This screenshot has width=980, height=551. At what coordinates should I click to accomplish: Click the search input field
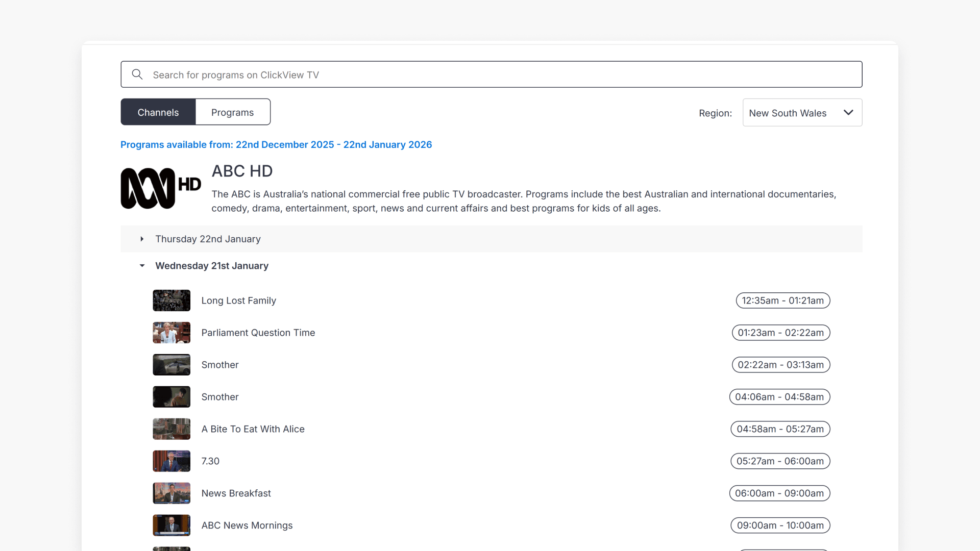point(459,74)
